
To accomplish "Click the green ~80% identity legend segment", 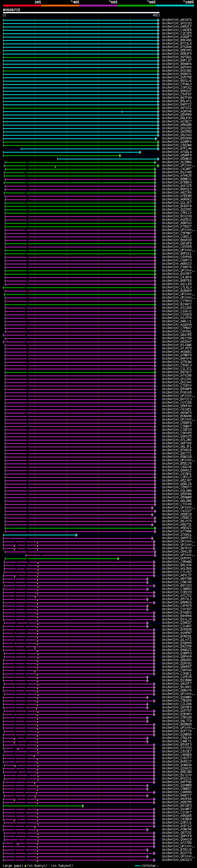I will click(137, 6).
